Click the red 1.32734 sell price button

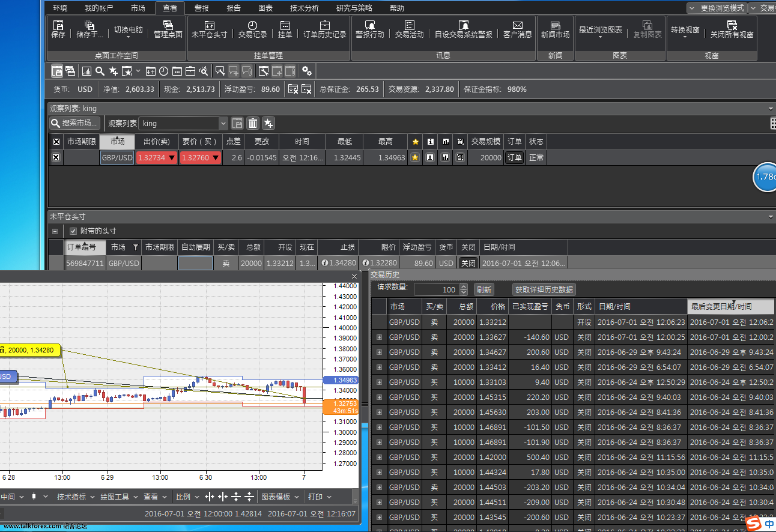tap(157, 157)
